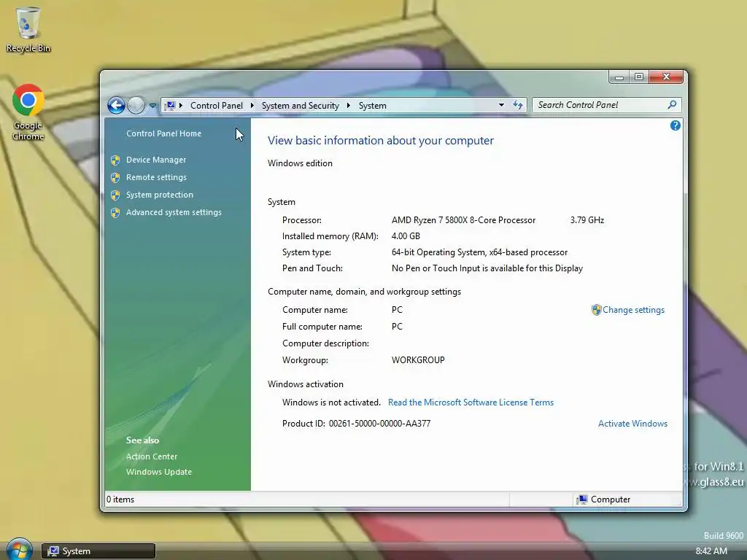This screenshot has height=560, width=747.
Task: Expand the arrow after Control Panel breadcrumb
Action: tap(252, 105)
